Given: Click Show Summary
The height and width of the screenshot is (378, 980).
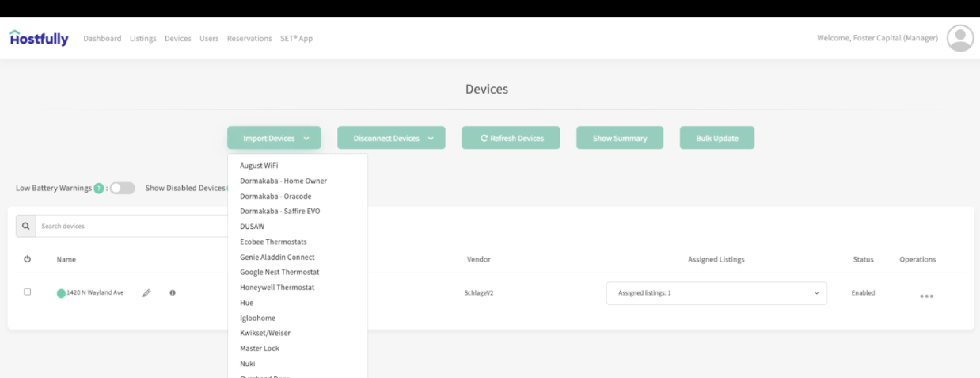Looking at the screenshot, I should click(620, 138).
